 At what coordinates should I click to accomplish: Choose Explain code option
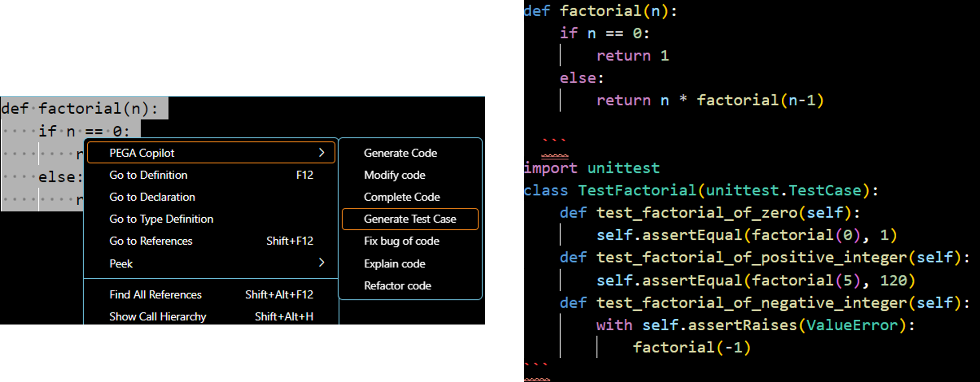pos(410,263)
